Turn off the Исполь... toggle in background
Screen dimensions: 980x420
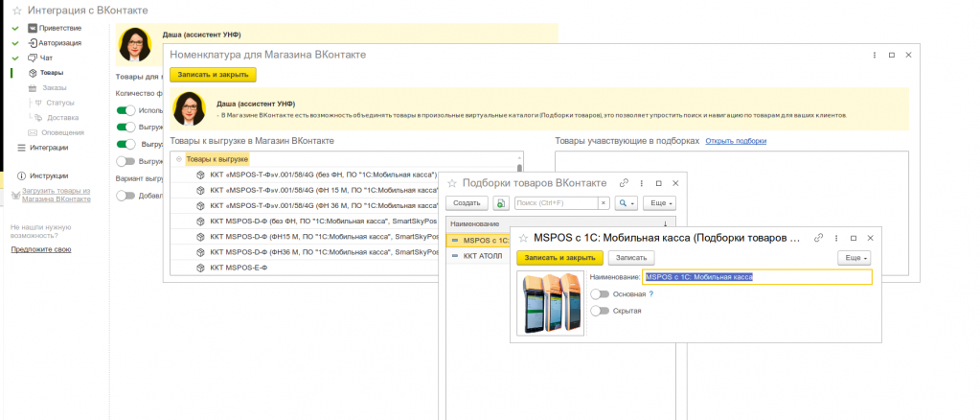(126, 111)
